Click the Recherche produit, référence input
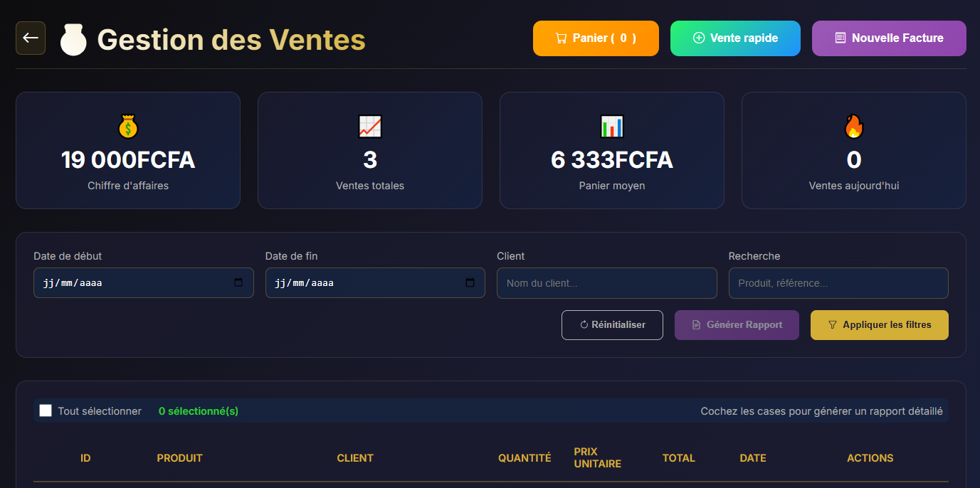Viewport: 980px width, 488px height. [838, 283]
